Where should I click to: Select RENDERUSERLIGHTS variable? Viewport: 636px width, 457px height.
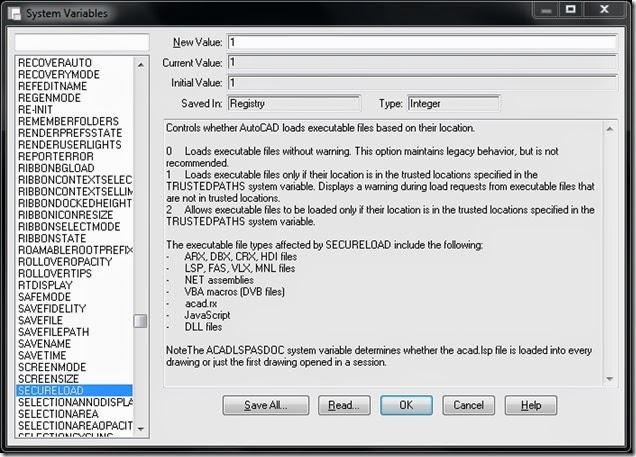click(x=75, y=145)
